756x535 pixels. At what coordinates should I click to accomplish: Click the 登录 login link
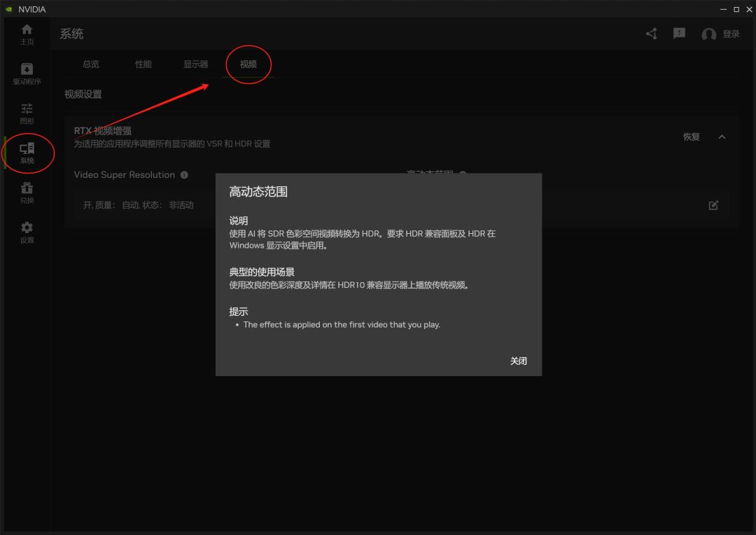pyautogui.click(x=730, y=34)
